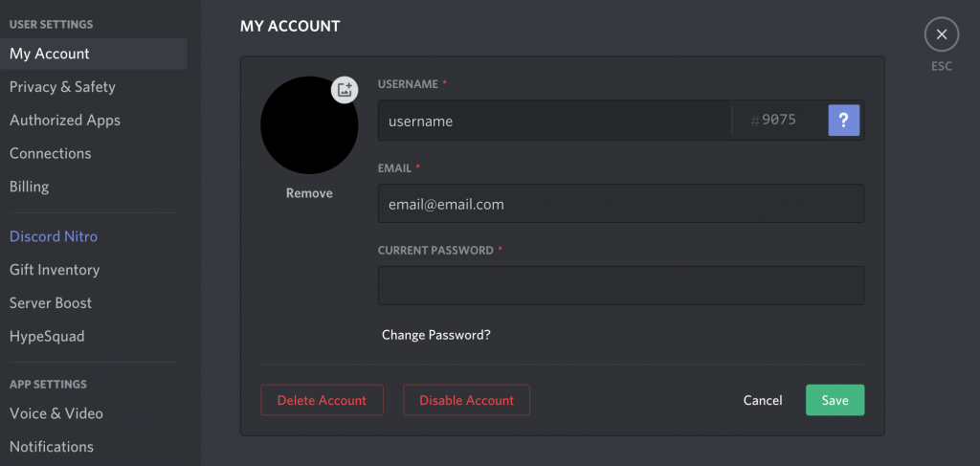Image resolution: width=980 pixels, height=466 pixels.
Task: Click the green Save button
Action: click(835, 400)
